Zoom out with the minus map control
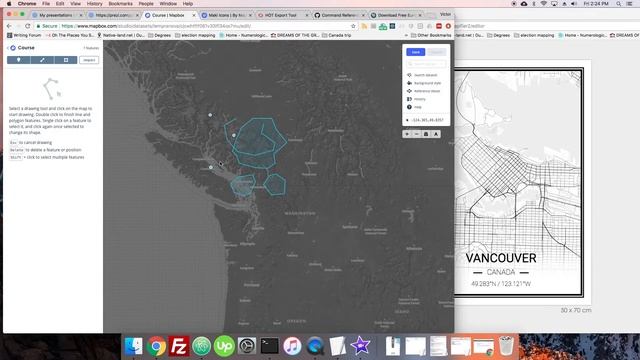 point(417,134)
